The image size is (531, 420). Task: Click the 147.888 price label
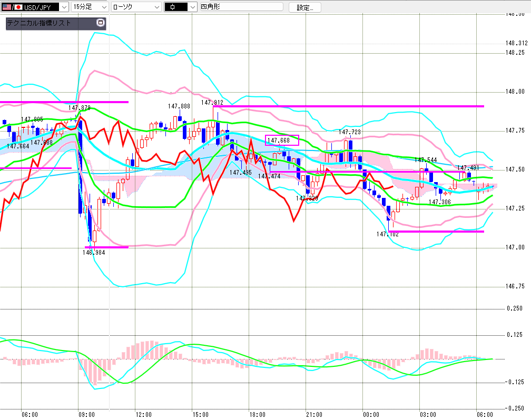point(179,106)
